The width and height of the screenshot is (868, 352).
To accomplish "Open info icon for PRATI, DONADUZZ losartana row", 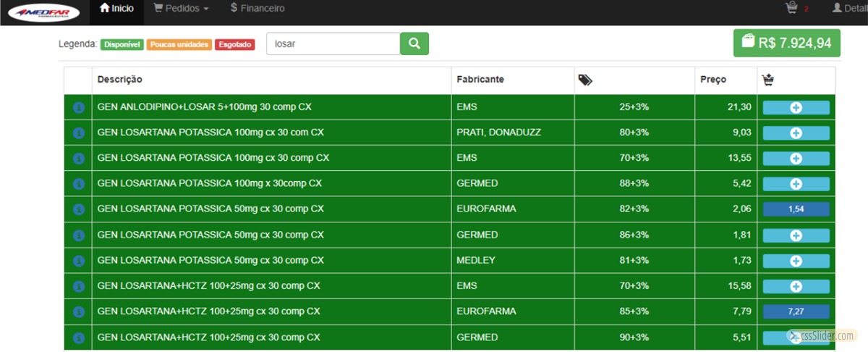I will (x=79, y=133).
